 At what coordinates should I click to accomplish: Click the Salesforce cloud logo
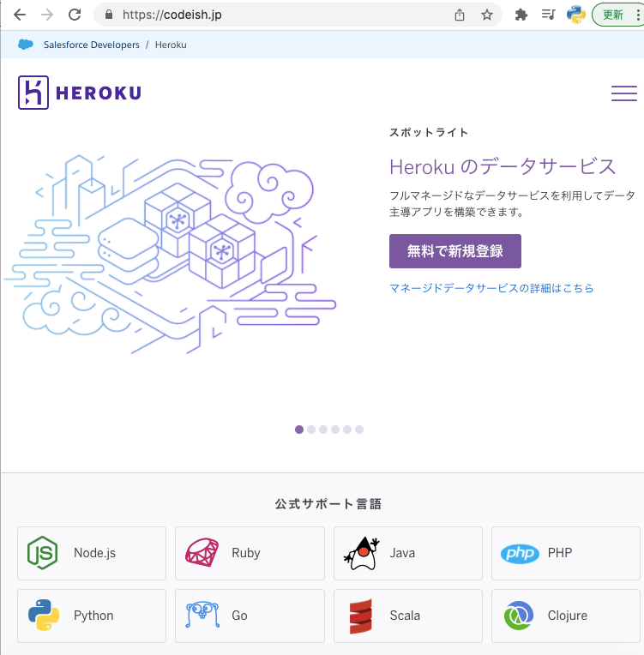[x=26, y=45]
